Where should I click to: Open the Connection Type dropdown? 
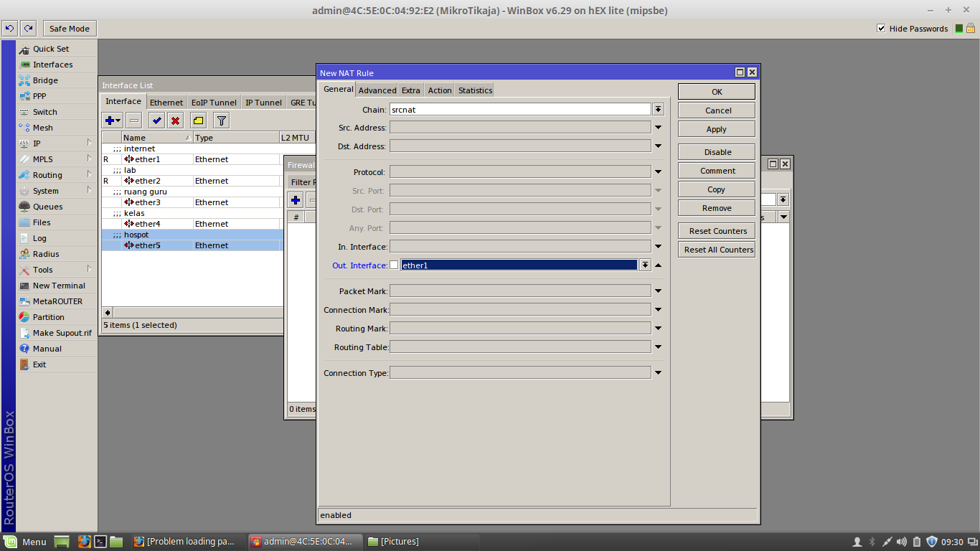point(658,372)
